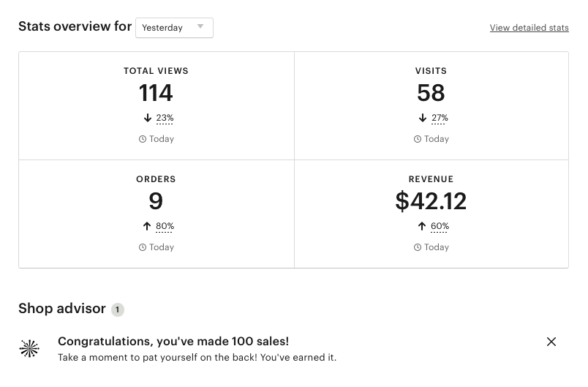
Task: Click the 80% change under Orders
Action: [x=165, y=226]
